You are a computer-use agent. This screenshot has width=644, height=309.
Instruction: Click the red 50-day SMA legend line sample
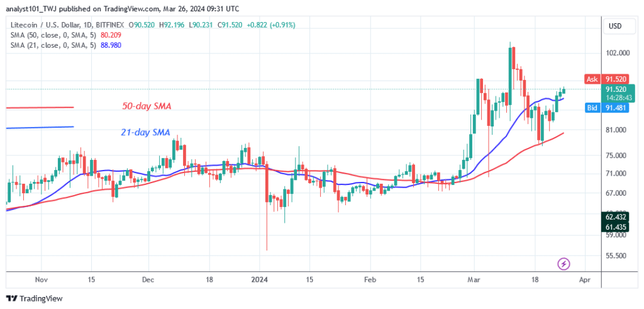(40, 108)
